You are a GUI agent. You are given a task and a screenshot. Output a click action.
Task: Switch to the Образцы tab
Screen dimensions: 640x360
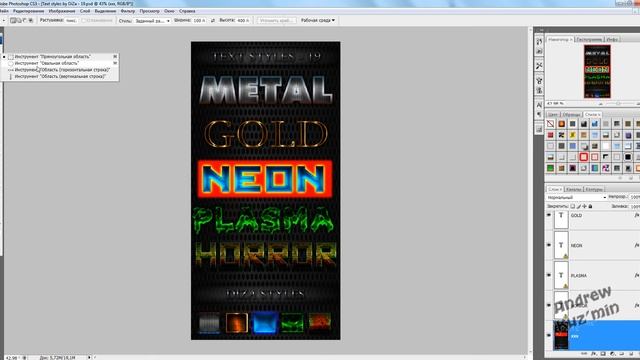pyautogui.click(x=571, y=115)
